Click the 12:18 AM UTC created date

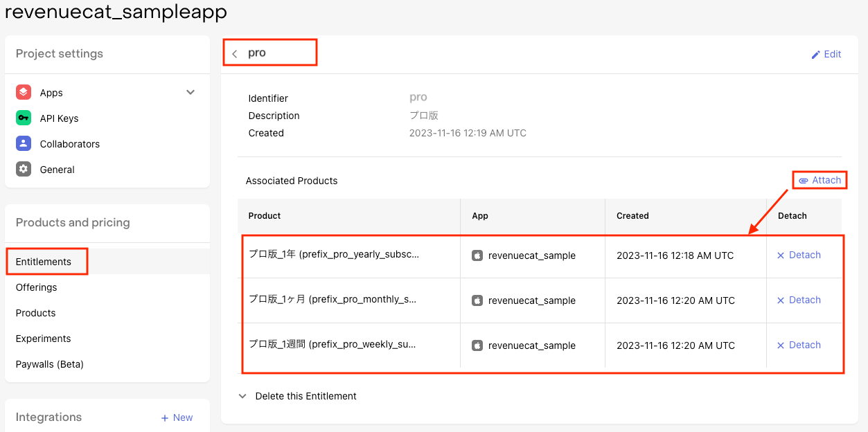click(x=675, y=255)
